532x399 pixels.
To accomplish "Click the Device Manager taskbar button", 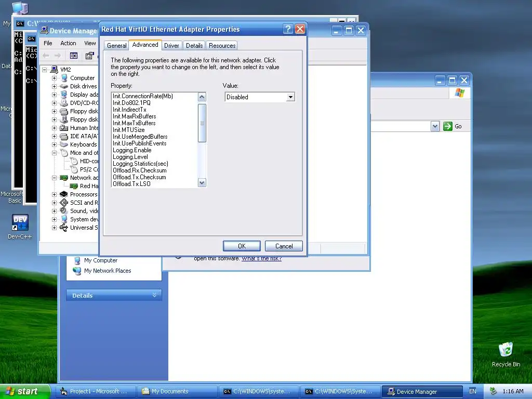I will [x=422, y=392].
